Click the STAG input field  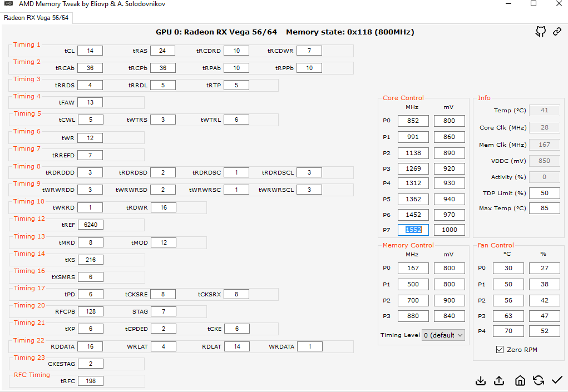click(x=164, y=311)
